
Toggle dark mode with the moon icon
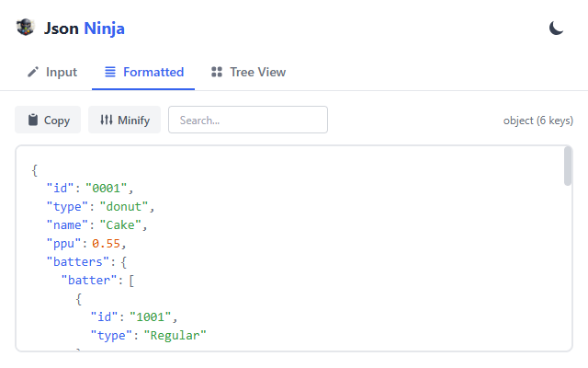pos(556,29)
